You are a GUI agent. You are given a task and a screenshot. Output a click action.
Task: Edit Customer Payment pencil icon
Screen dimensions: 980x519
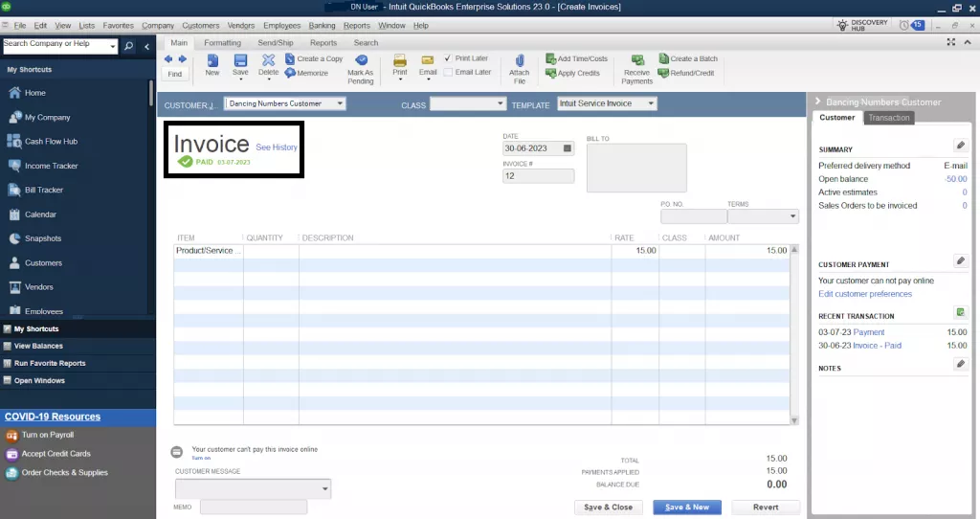tap(961, 260)
